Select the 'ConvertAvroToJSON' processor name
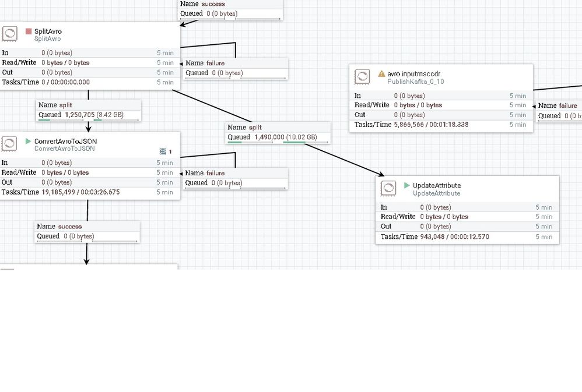This screenshot has width=582, height=392. coord(66,142)
